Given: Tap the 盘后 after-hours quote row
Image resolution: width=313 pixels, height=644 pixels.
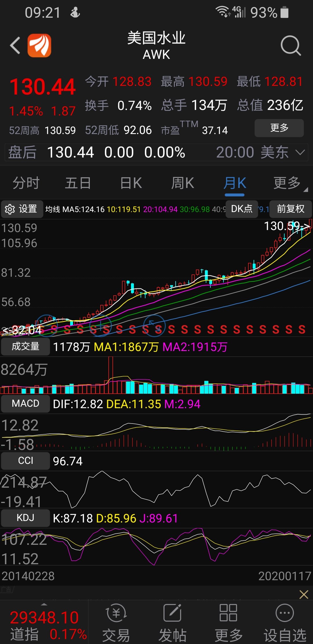Looking at the screenshot, I should (x=156, y=152).
